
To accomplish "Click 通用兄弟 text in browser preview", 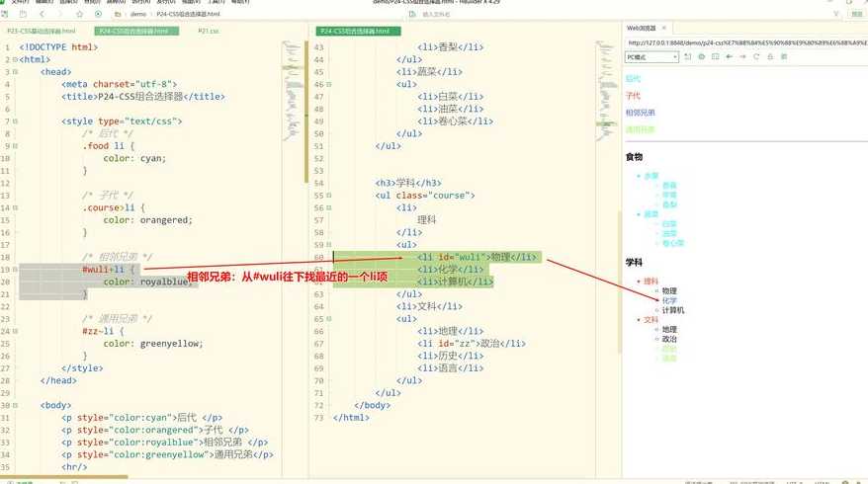I will pos(640,129).
